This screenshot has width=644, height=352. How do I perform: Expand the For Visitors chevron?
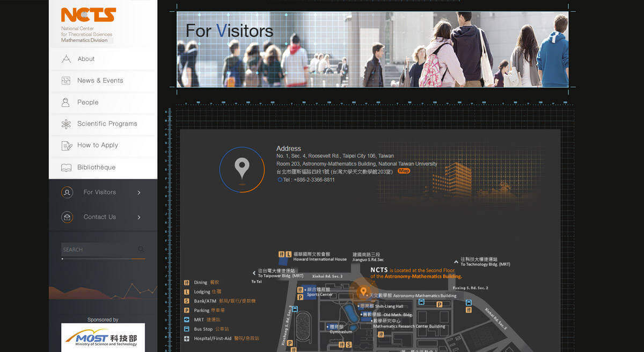click(139, 192)
